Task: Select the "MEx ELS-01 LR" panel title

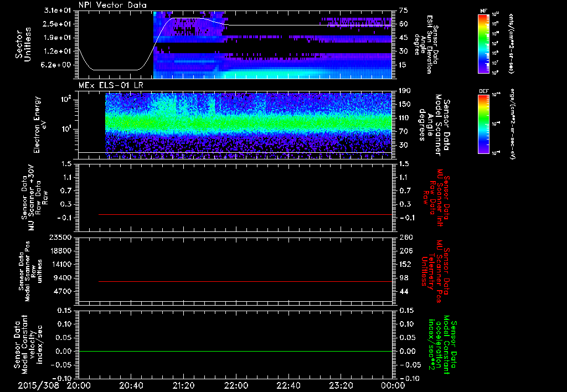Action: [111, 86]
